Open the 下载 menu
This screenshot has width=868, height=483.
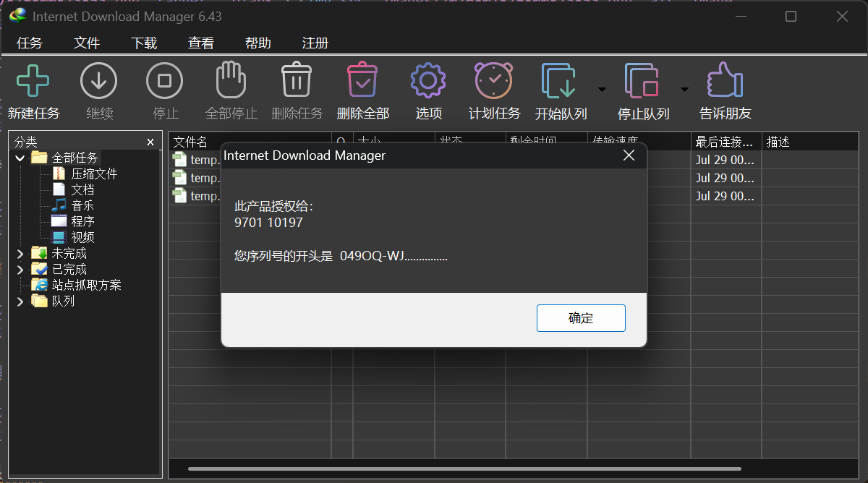[144, 43]
